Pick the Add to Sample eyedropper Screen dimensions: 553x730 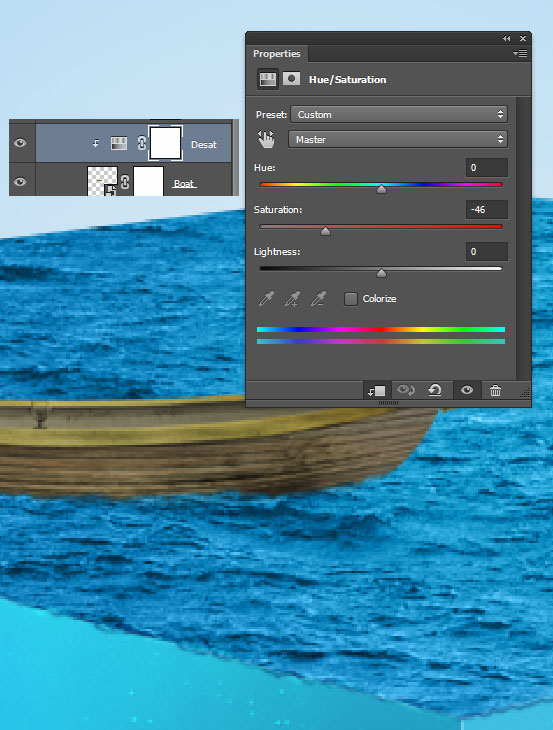(292, 299)
